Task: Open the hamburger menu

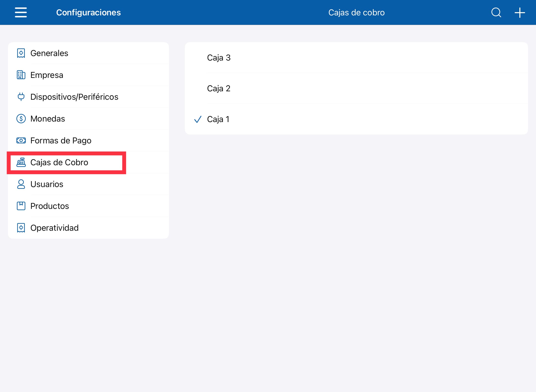Action: (21, 12)
